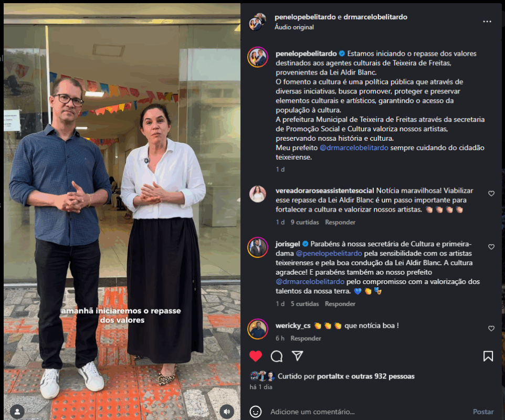Like wericky_cs comment heart
The image size is (505, 420).
point(491,329)
